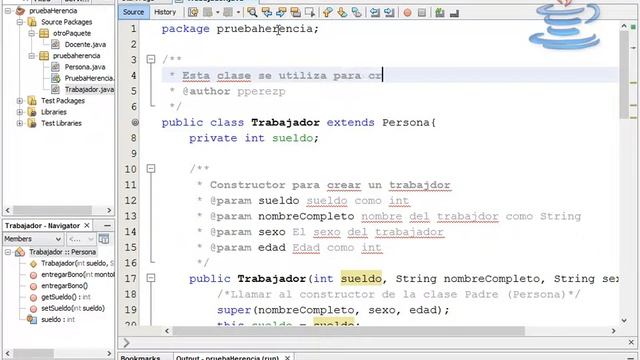Click the editor scrollbar down arrow

(624, 321)
